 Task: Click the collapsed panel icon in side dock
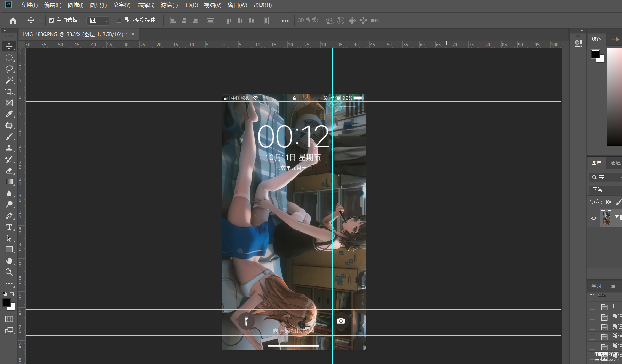pyautogui.click(x=579, y=43)
